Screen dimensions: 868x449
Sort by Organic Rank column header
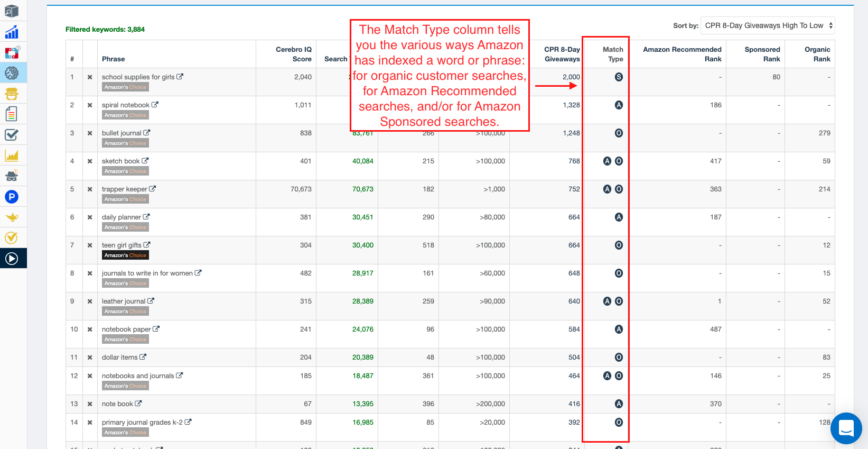pos(817,54)
